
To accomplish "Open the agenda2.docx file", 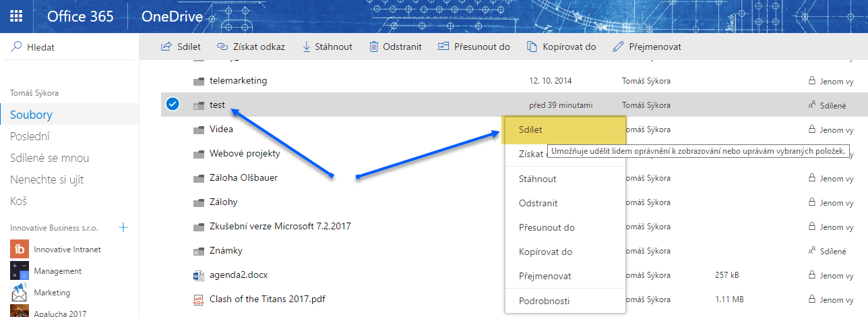I will 239,275.
